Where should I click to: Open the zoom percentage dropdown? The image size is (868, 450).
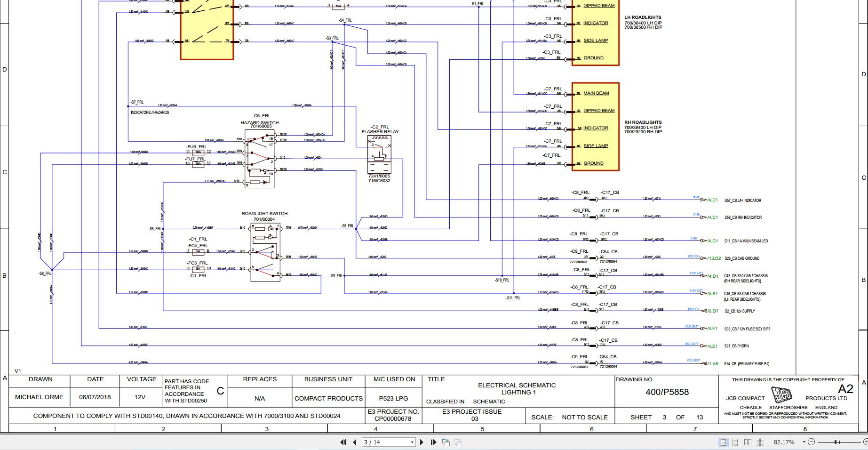click(x=804, y=442)
